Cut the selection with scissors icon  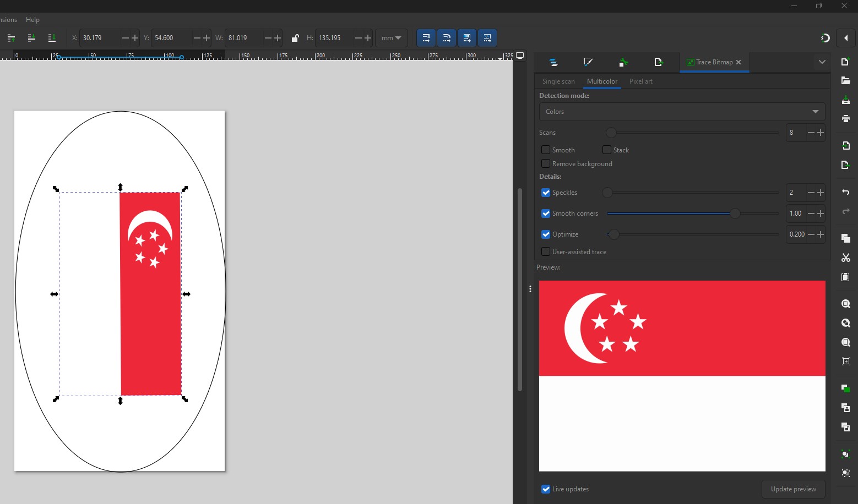point(845,258)
